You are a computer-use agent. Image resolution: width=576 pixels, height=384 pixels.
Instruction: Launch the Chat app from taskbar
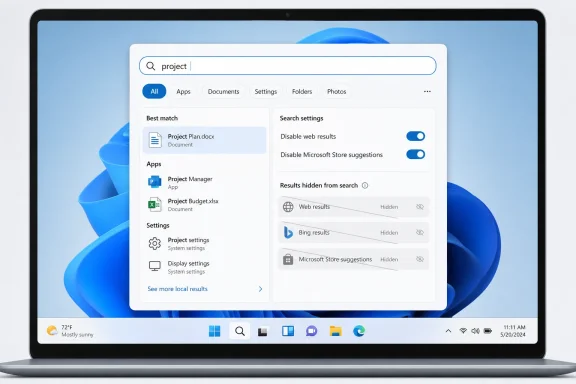312,331
